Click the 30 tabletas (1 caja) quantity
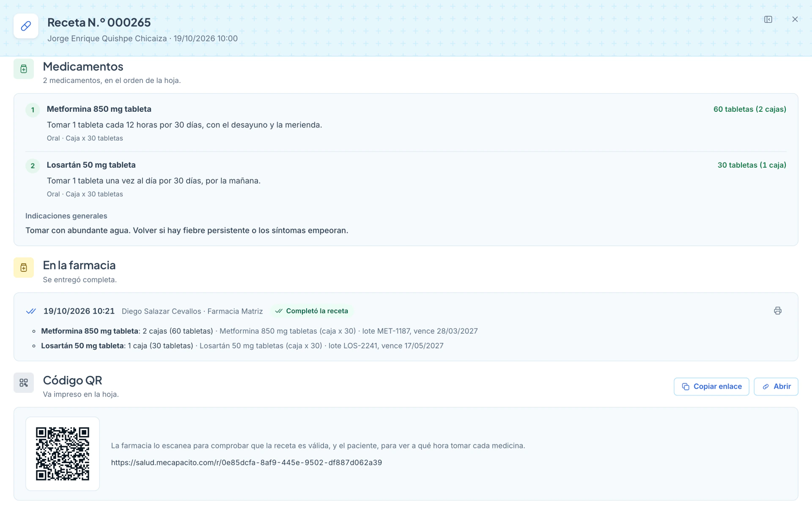Screen dimensions: 812x508 click(752, 165)
